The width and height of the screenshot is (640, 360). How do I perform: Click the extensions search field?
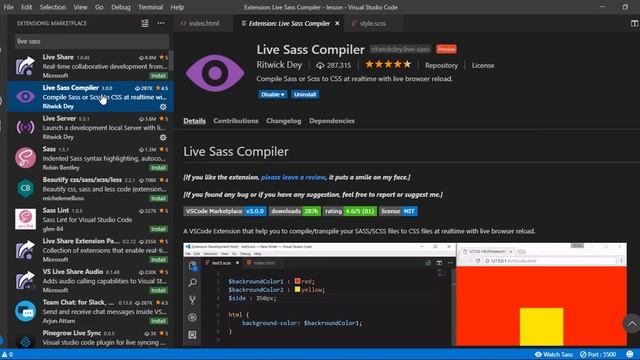point(92,41)
